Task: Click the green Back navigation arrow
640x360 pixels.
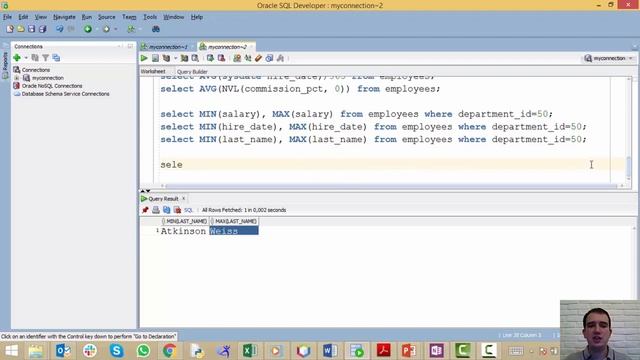Action: click(x=88, y=29)
